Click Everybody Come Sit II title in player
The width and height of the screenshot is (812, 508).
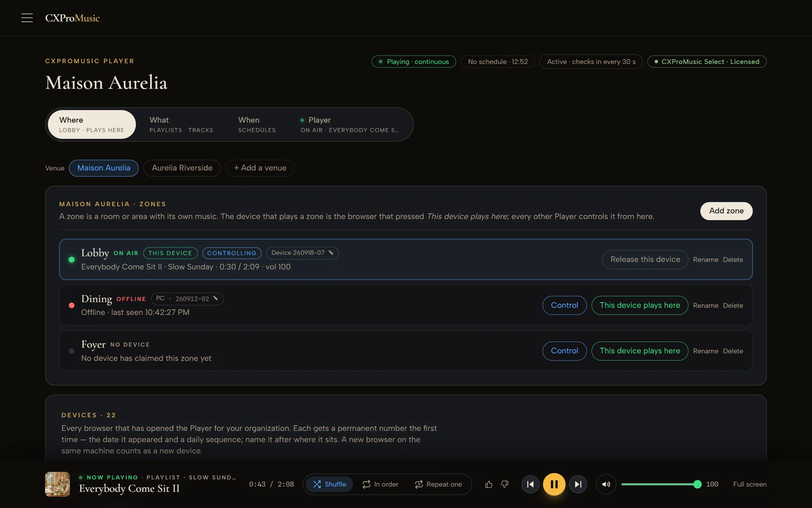(129, 488)
